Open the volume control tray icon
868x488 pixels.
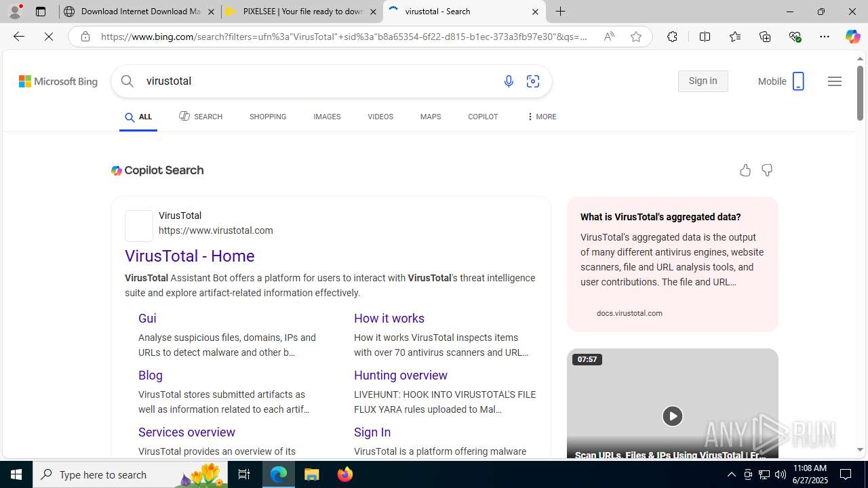pyautogui.click(x=781, y=474)
